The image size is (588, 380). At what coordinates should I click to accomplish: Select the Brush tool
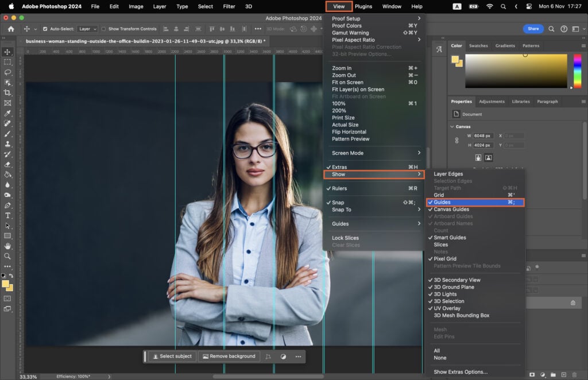(7, 133)
